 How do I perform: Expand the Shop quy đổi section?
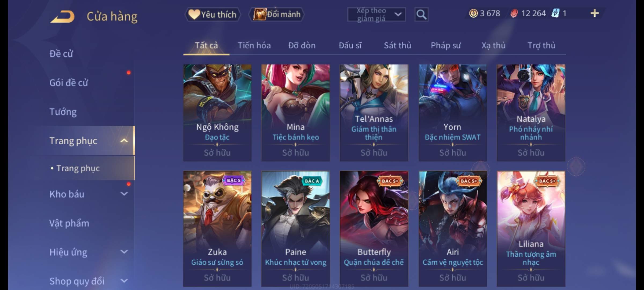(x=124, y=281)
